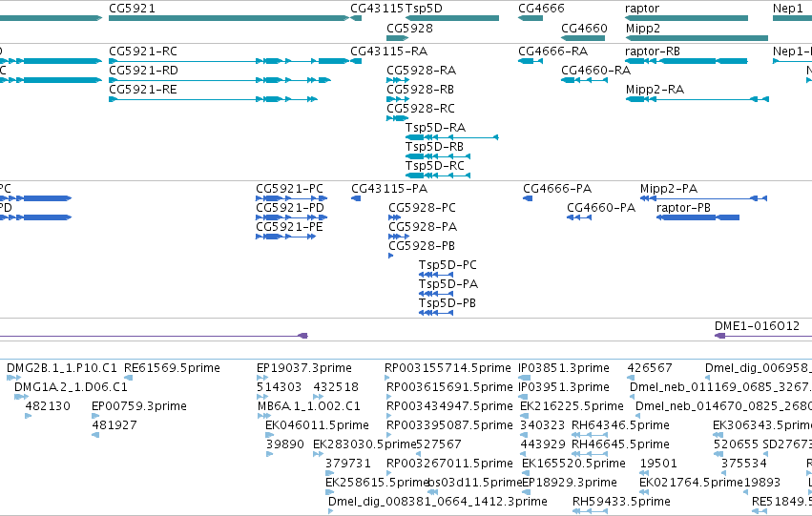Select transcript CG5928-RC
Viewport: 812px width, 516px height.
point(421,109)
